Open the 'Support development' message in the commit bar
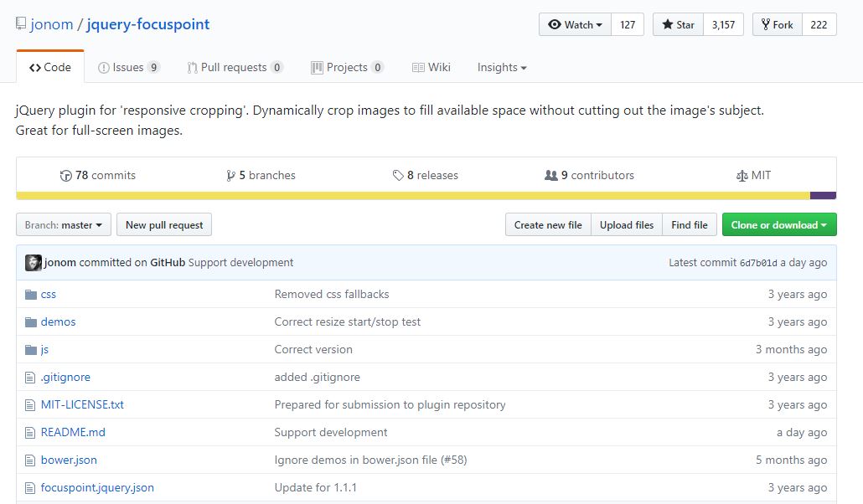Screen dimensions: 863x504 point(240,262)
